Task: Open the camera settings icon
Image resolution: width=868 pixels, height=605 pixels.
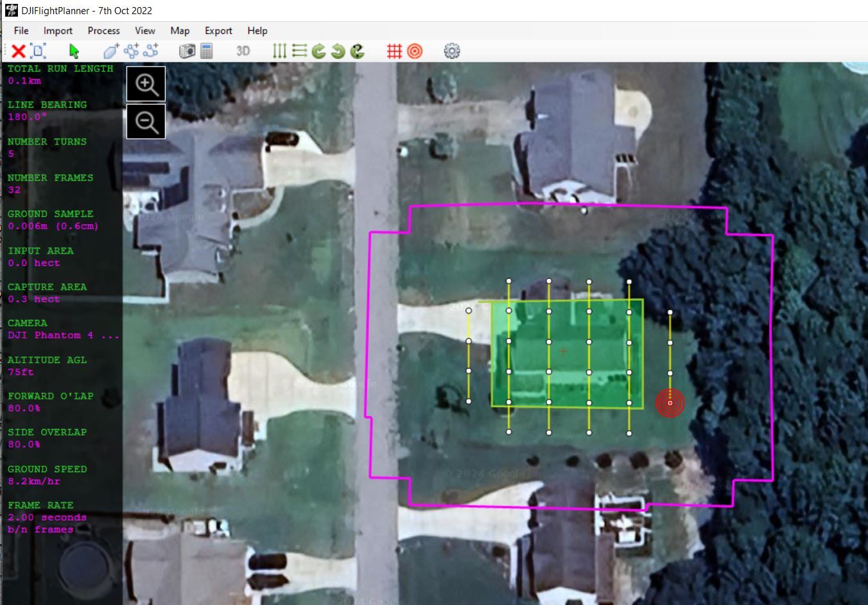Action: 187,51
